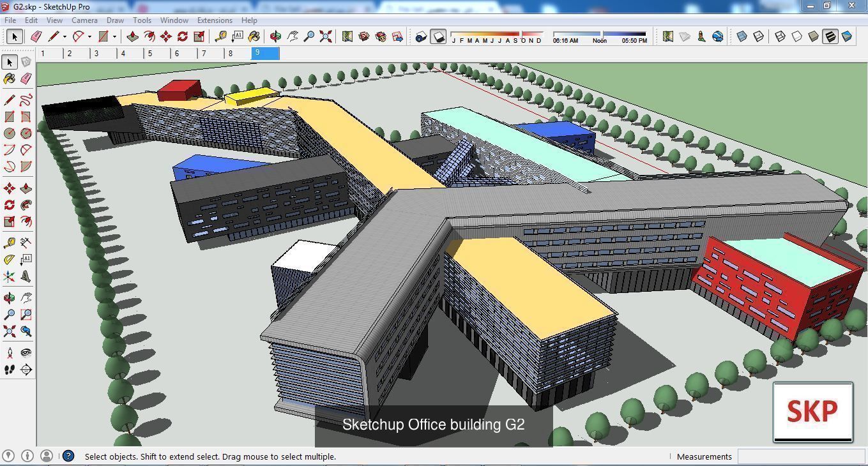This screenshot has height=466, width=868.
Task: Adjust the shadow time-of-day slider
Action: point(599,34)
